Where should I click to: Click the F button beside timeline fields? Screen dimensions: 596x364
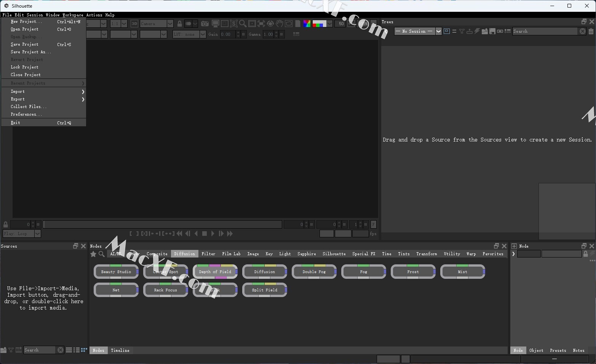[374, 224]
